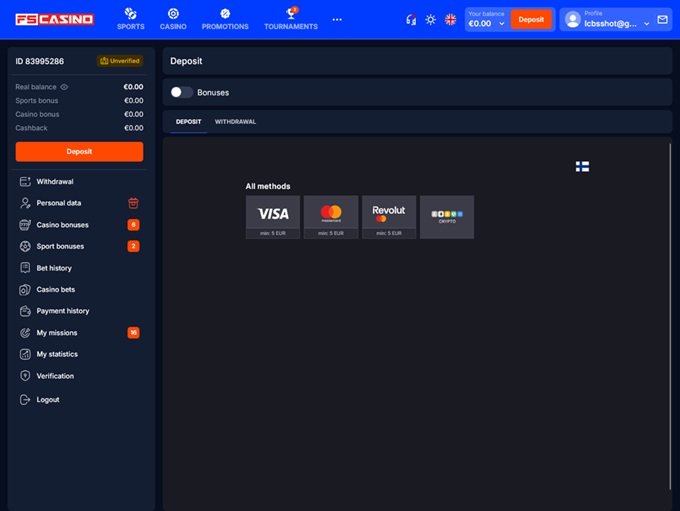Open the Casino section icon
This screenshot has width=680, height=511.
coord(173,14)
